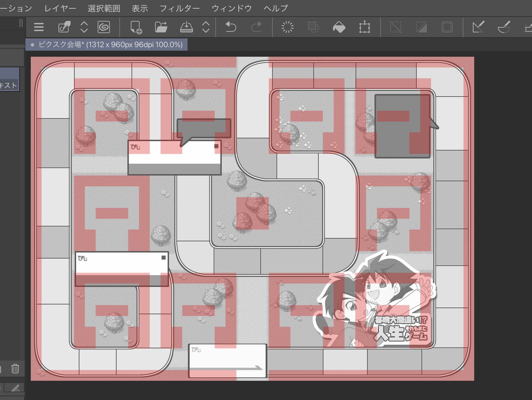
Task: Click the arrow message box on the canvas
Action: [227, 361]
